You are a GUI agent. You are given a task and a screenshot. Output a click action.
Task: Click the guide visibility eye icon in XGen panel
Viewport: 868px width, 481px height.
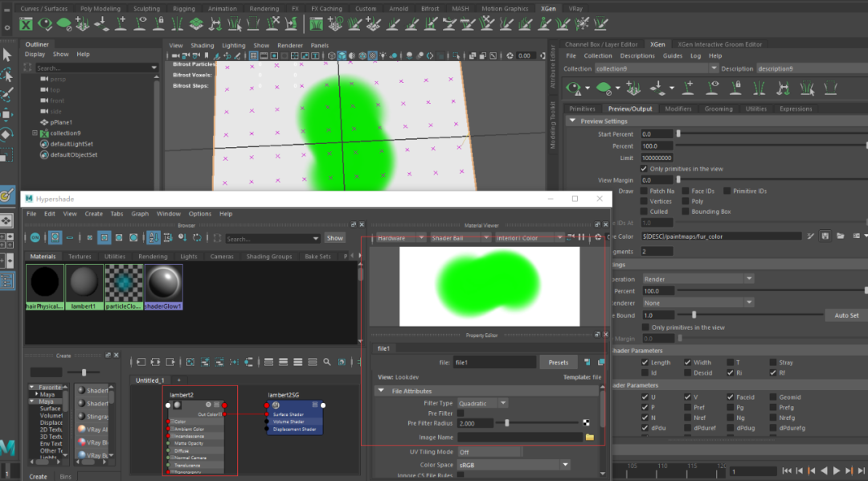point(712,88)
